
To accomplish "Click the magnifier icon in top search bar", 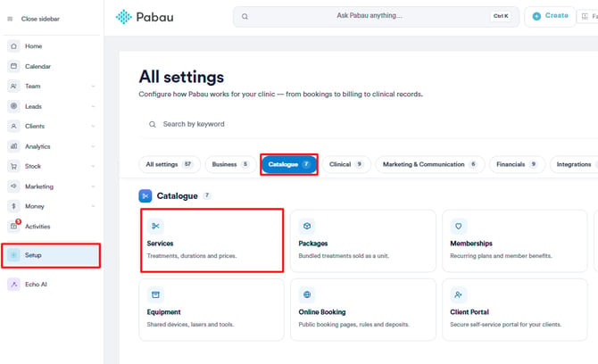I will coord(245,16).
